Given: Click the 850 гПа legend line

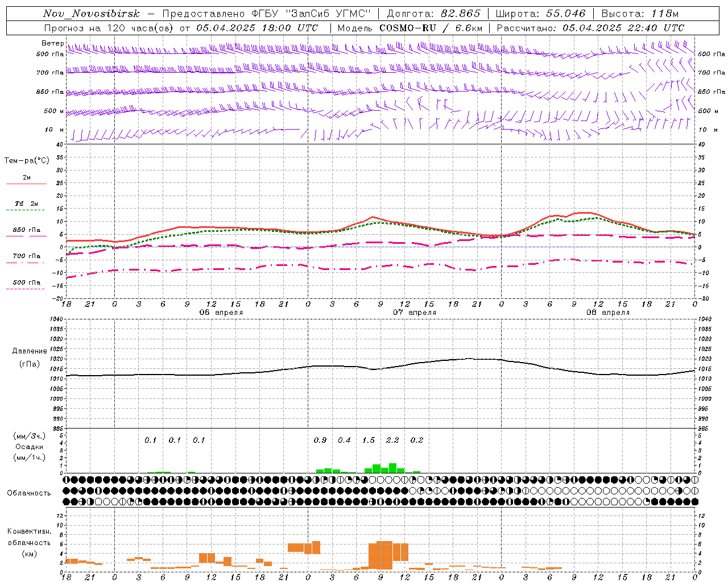Looking at the screenshot, I should (26, 235).
